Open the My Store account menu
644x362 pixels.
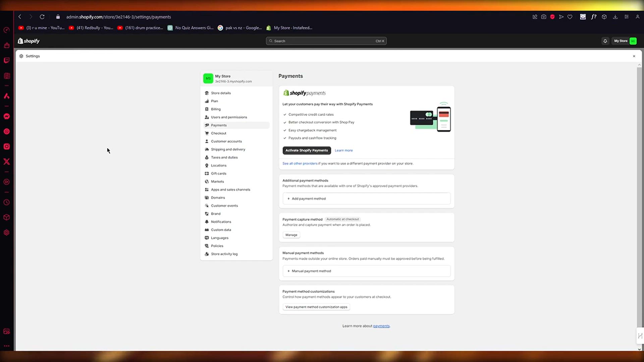tap(625, 41)
